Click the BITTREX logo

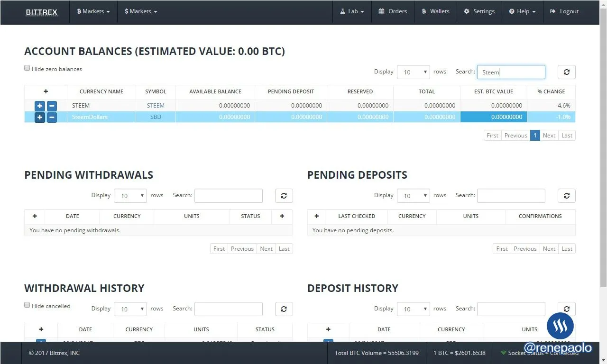click(42, 12)
